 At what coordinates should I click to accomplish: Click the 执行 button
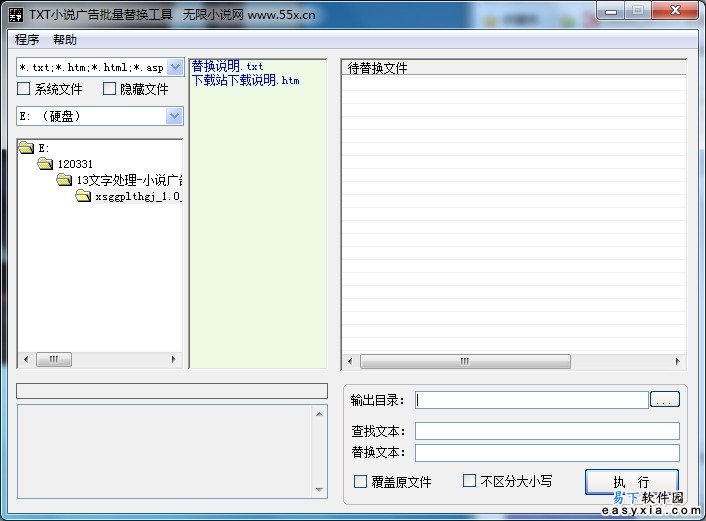(x=631, y=482)
